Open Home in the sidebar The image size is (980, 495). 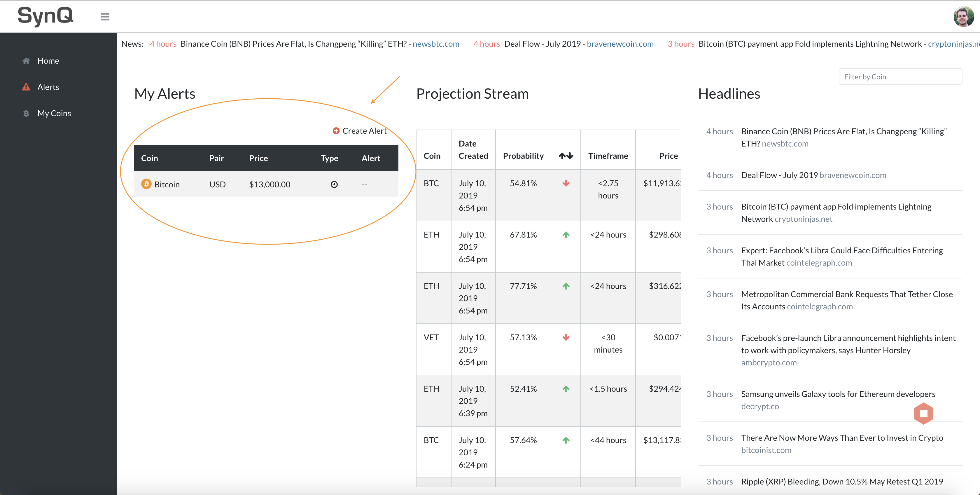(x=48, y=60)
